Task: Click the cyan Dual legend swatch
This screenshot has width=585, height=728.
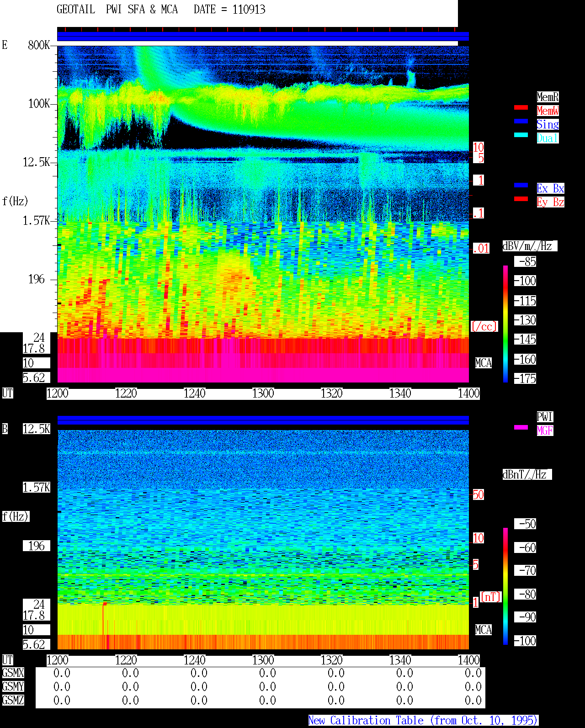Action: coord(521,135)
